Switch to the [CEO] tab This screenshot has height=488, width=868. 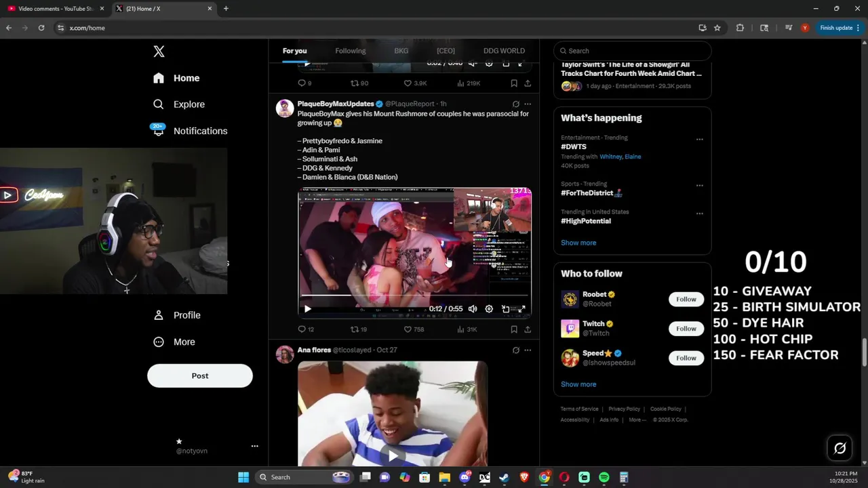coord(446,51)
